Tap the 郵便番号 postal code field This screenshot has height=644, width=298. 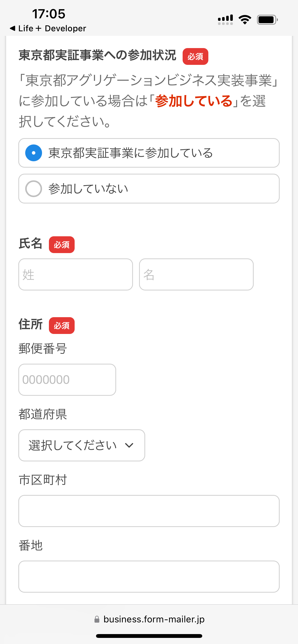click(67, 380)
